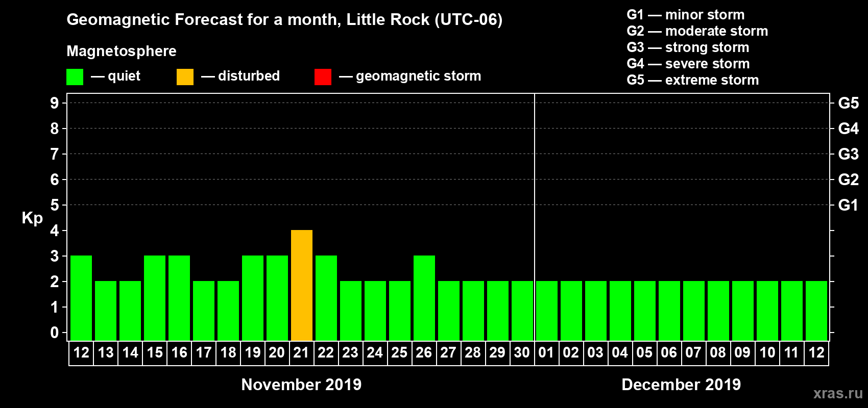The height and width of the screenshot is (408, 868).
Task: Select the date label 30 on the axis
Action: point(522,352)
